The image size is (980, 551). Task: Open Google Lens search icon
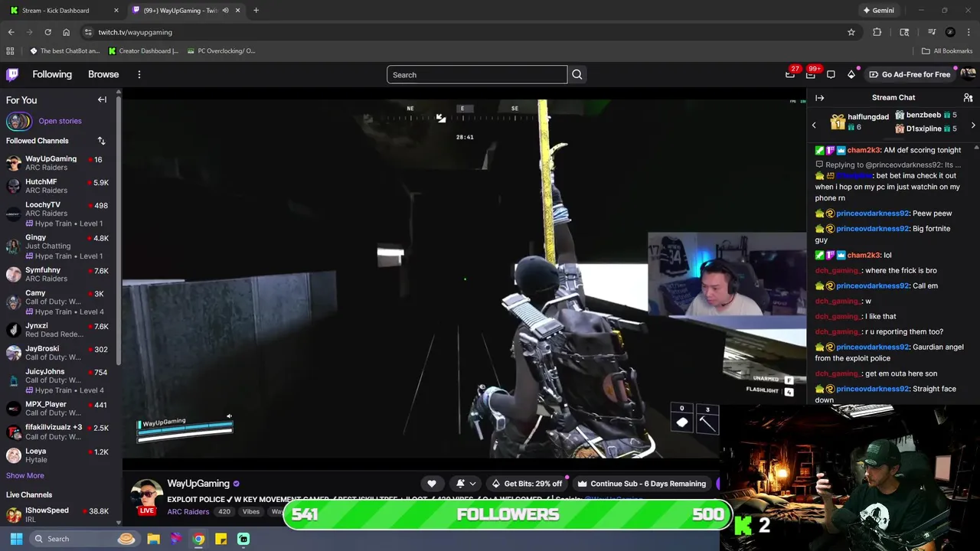[904, 32]
